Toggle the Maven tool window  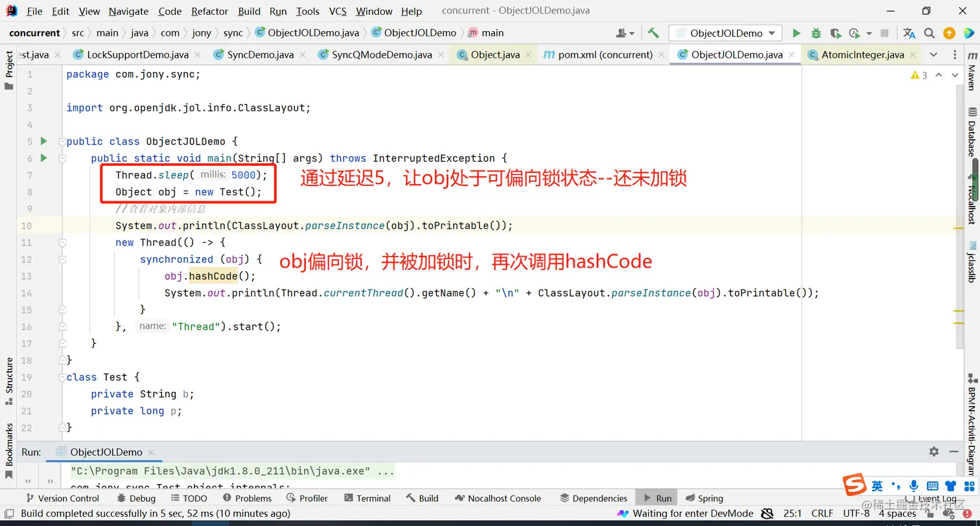971,71
